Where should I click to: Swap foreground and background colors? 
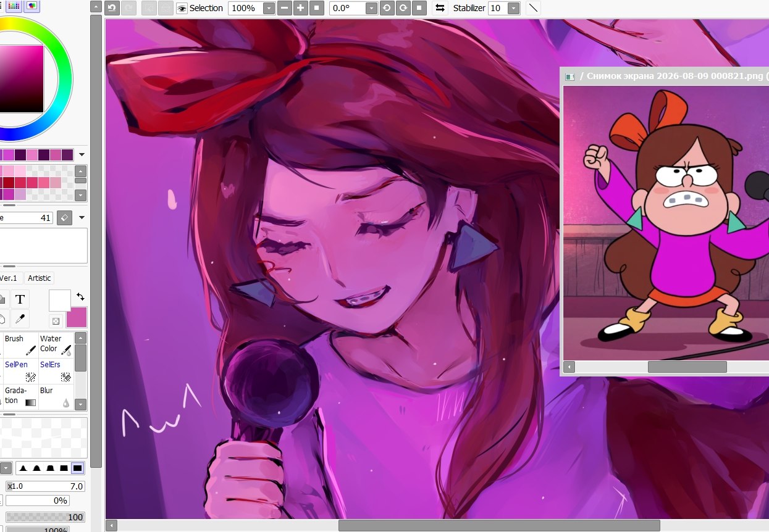pyautogui.click(x=80, y=297)
